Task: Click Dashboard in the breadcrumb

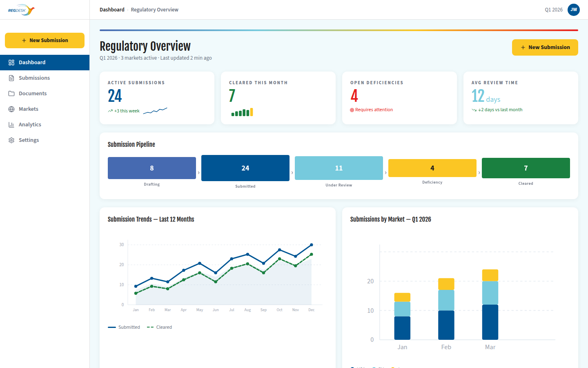Action: point(112,9)
